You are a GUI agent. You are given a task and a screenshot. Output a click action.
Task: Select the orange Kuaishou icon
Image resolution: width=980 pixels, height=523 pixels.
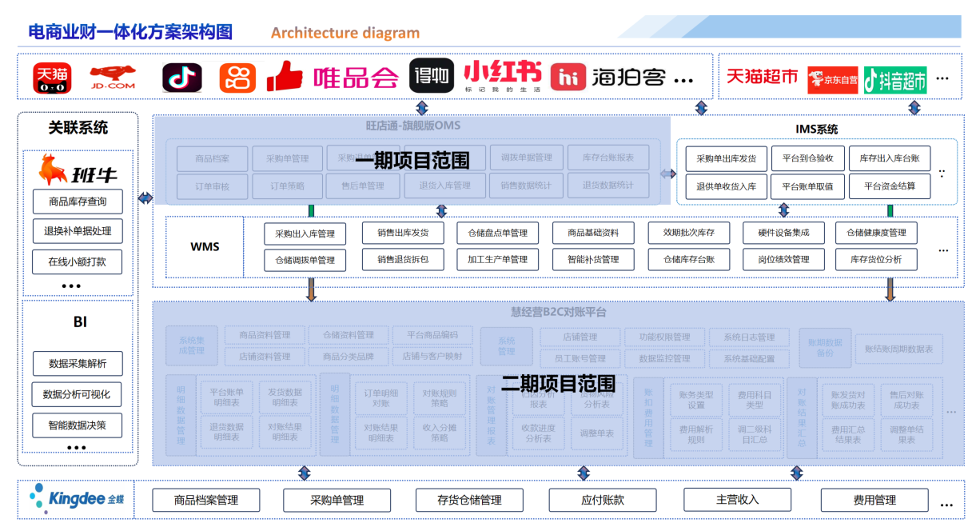click(236, 78)
